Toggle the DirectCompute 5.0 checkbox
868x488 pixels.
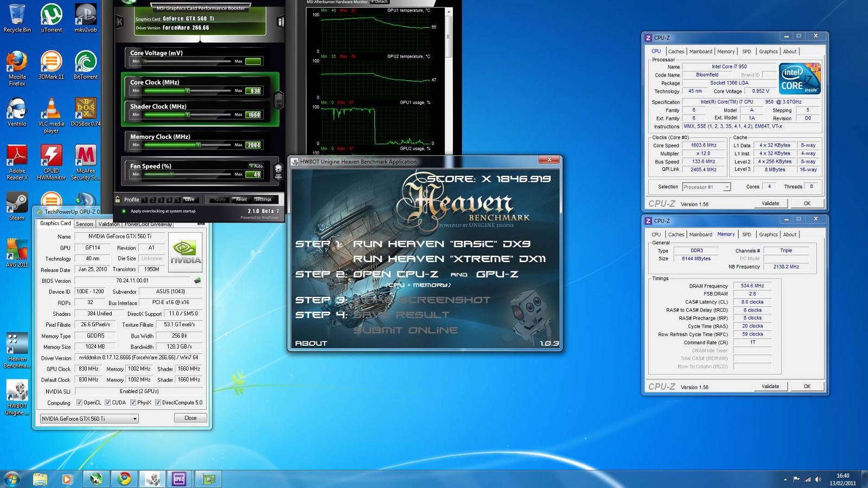click(x=158, y=403)
